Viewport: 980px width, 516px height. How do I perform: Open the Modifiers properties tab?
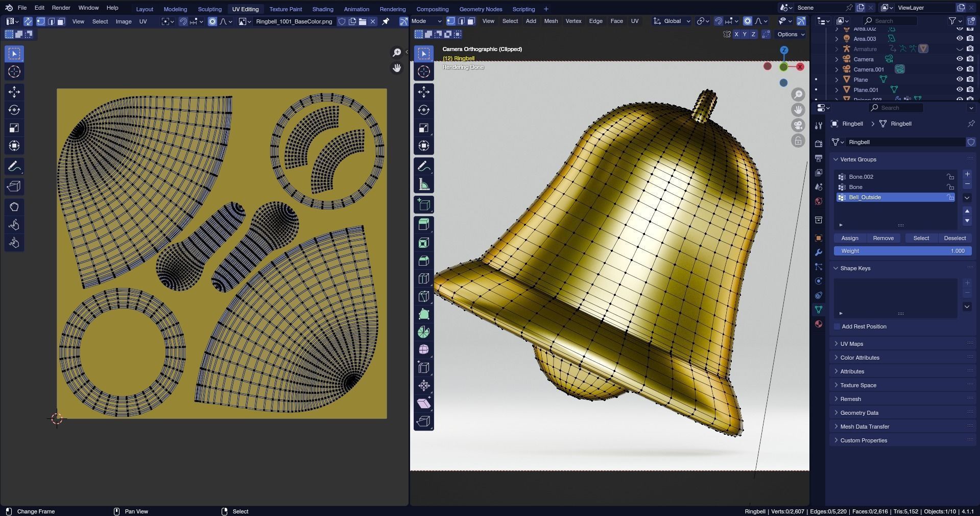coord(819,252)
